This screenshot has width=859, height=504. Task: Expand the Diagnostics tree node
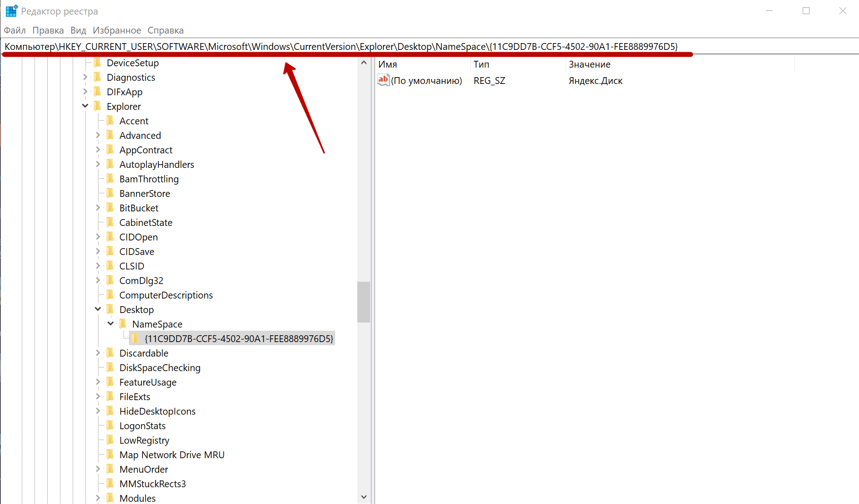tap(85, 77)
